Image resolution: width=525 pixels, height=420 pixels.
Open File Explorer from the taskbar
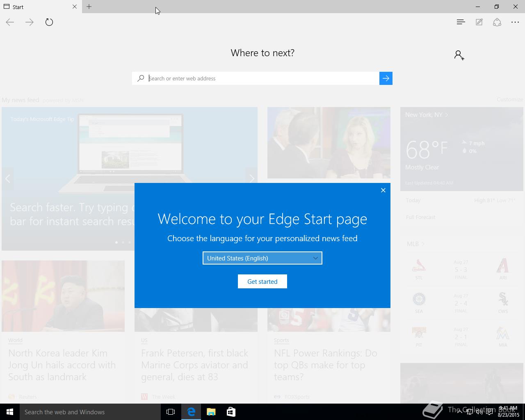(211, 412)
